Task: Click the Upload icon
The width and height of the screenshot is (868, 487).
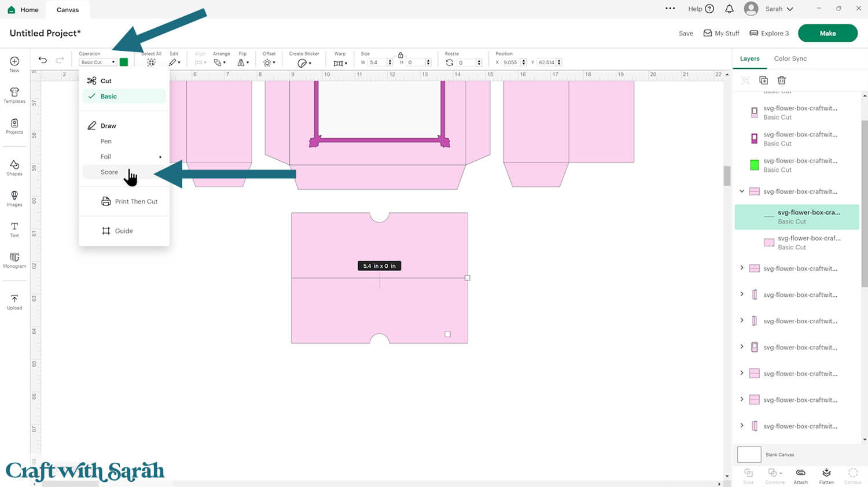Action: click(x=14, y=301)
